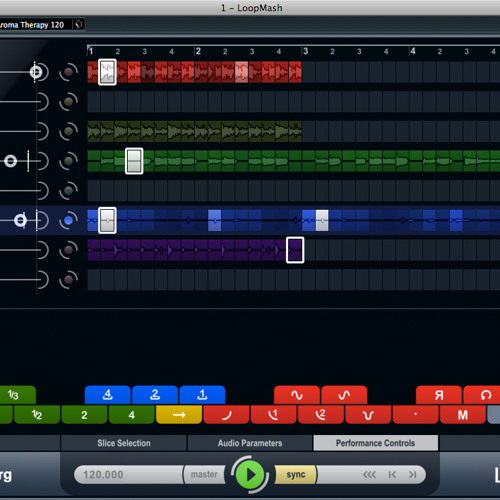
Task: Trigger the red S-curve pad beside sine pad
Action: [x=344, y=395]
